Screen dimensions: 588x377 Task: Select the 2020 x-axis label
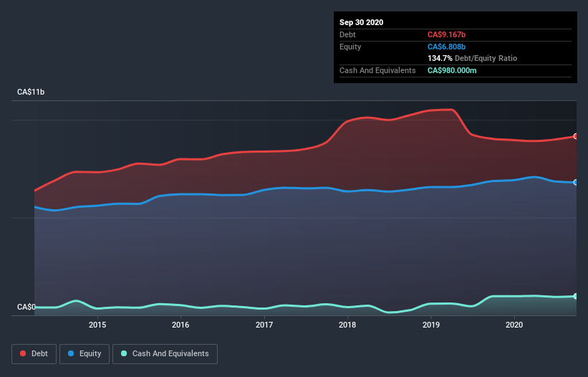(514, 325)
